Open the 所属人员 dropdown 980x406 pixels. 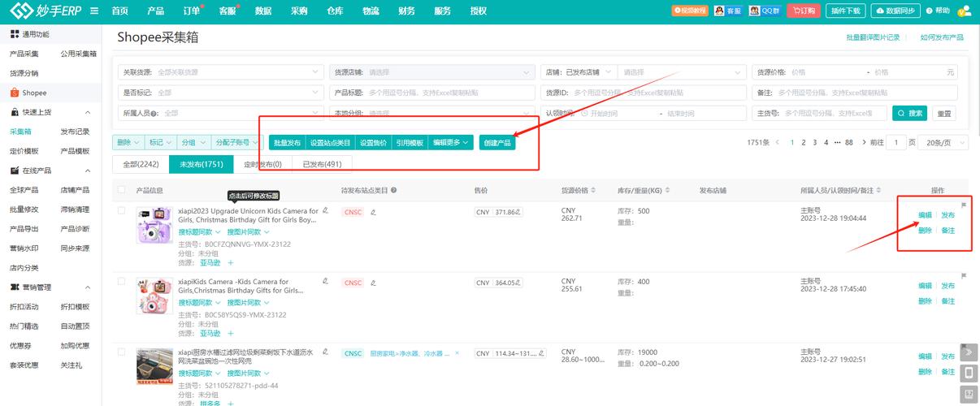pos(220,113)
